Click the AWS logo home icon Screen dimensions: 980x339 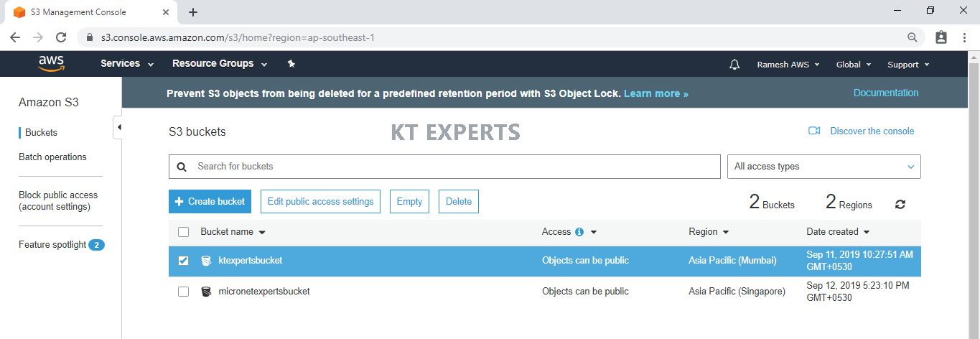pos(52,64)
